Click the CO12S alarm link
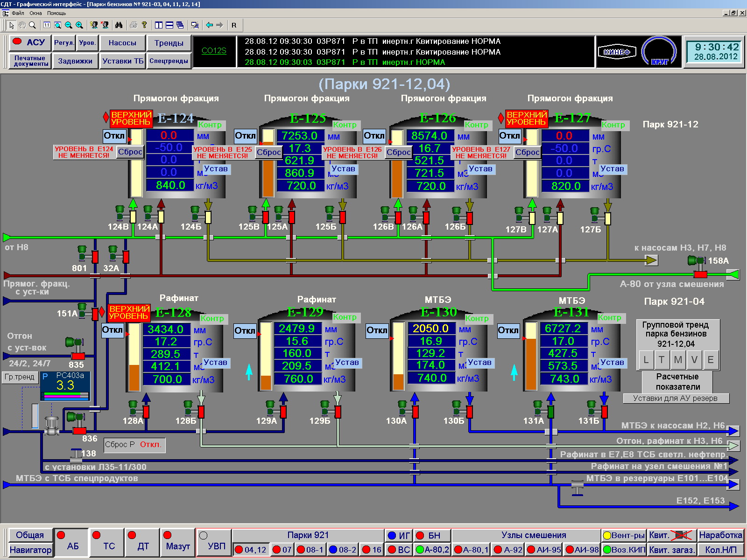747x560 pixels. [x=214, y=51]
